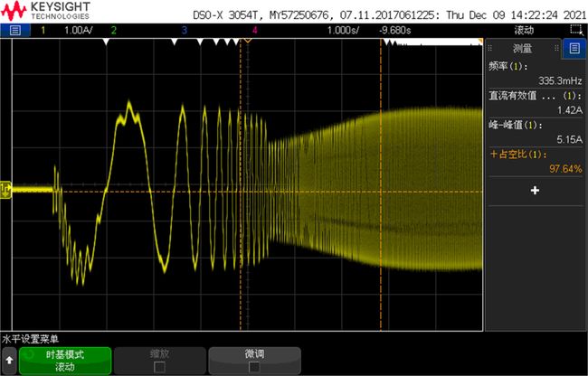The height and width of the screenshot is (376, 588).
Task: Select channel 3 label in top bar
Action: click(x=184, y=30)
